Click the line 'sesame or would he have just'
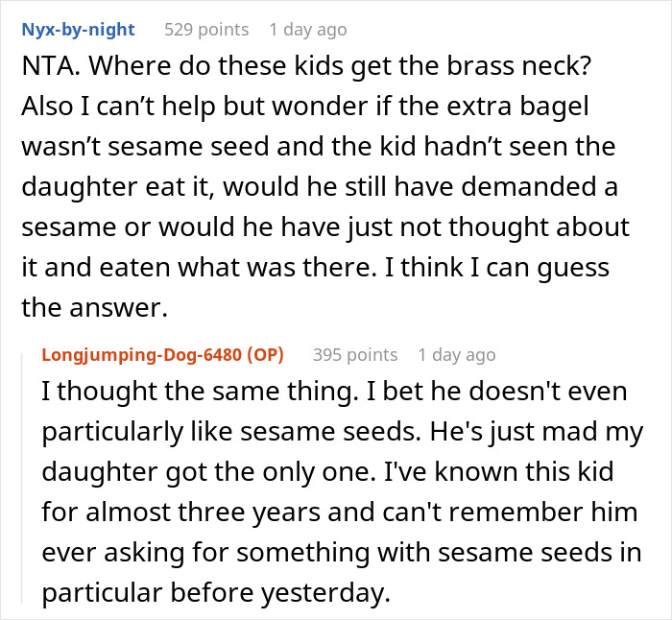Viewport: 672px width, 620px height. 325,227
